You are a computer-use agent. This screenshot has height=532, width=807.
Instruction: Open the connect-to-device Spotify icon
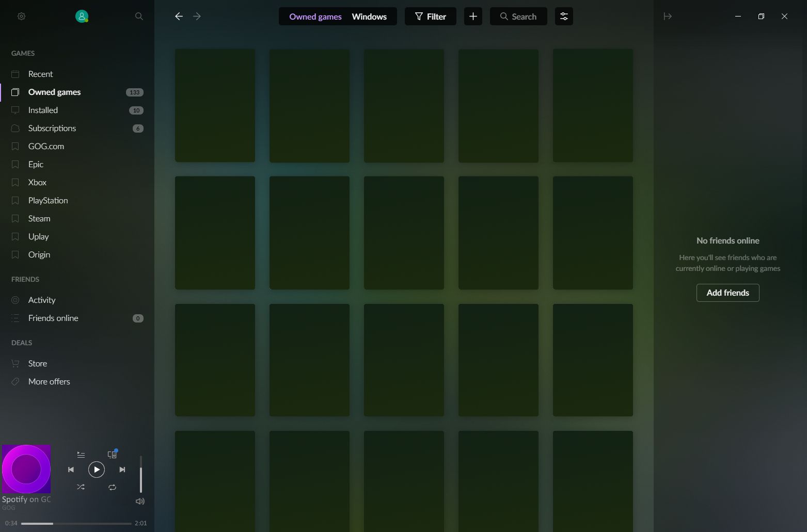[112, 455]
